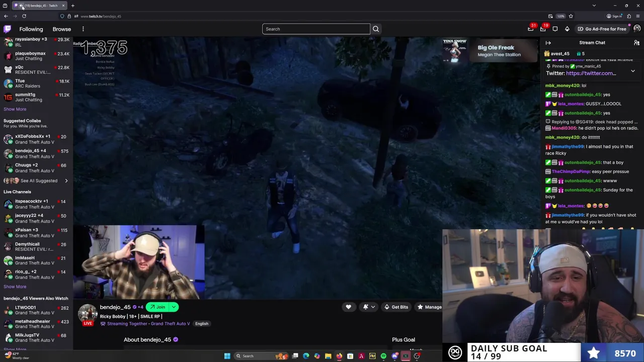Open Spotify from the taskbar
644x362 pixels.
point(383,356)
